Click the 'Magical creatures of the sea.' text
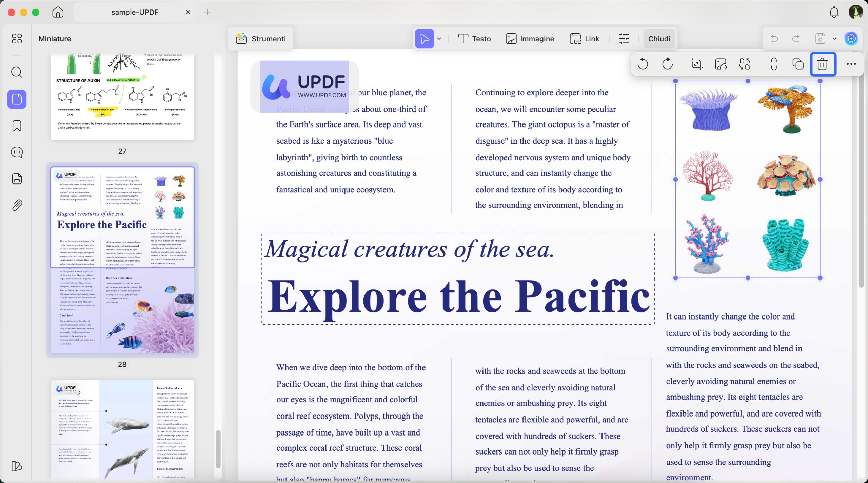Image resolution: width=868 pixels, height=483 pixels. coord(410,250)
